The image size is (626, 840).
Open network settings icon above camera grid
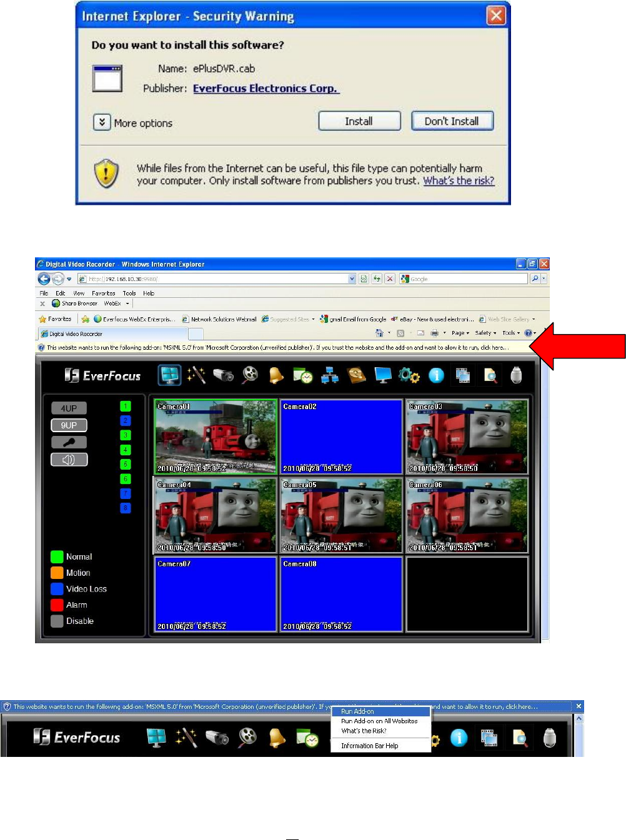point(330,375)
